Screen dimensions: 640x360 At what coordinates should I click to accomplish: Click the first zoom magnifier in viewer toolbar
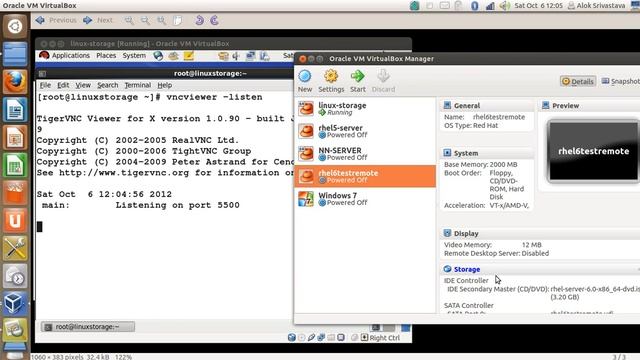[x=129, y=20]
